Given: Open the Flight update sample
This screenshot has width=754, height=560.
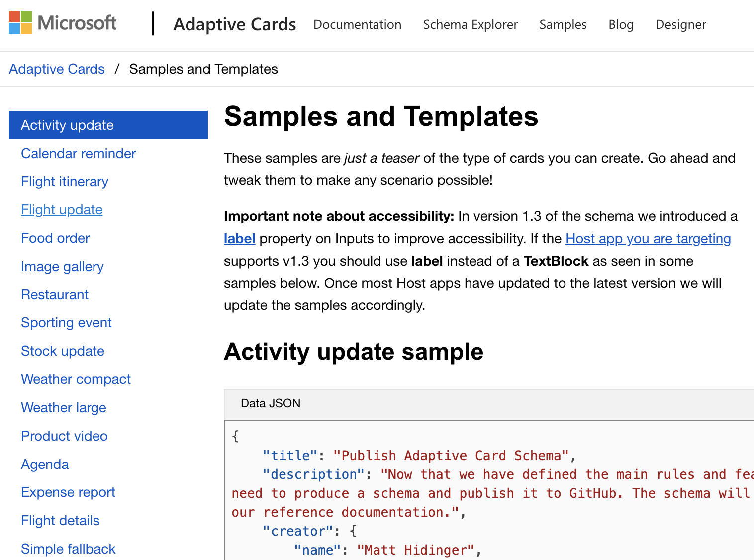Looking at the screenshot, I should tap(62, 210).
